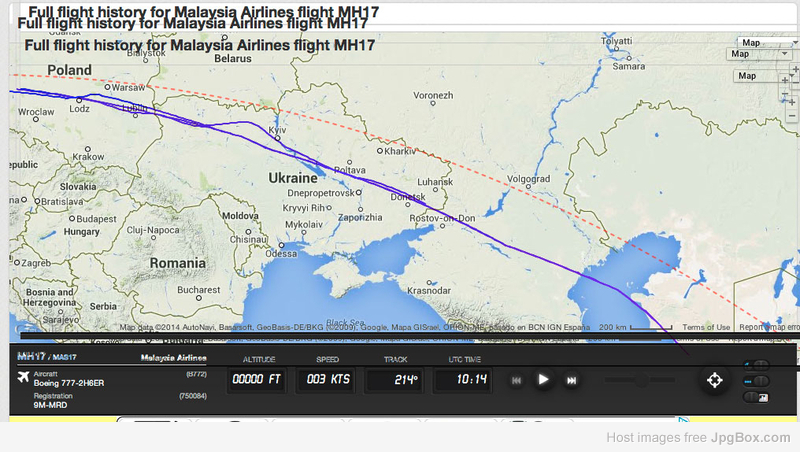Click the altitude readout 00000 FT

pos(258,380)
